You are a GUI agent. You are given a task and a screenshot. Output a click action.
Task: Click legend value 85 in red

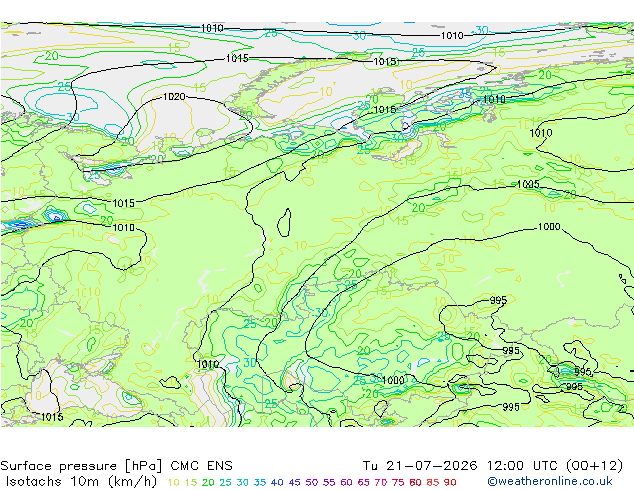[x=433, y=482]
